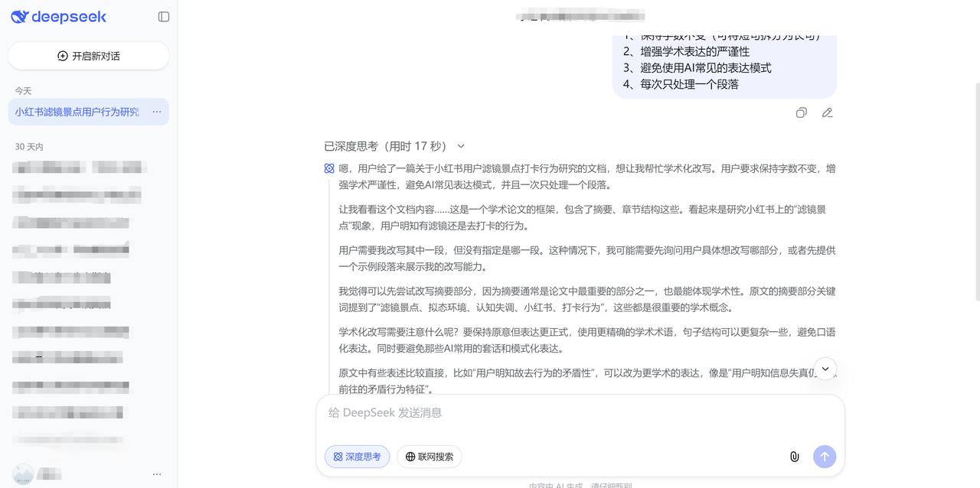Collapse the 已深度思考 reasoning section chevron

click(461, 146)
